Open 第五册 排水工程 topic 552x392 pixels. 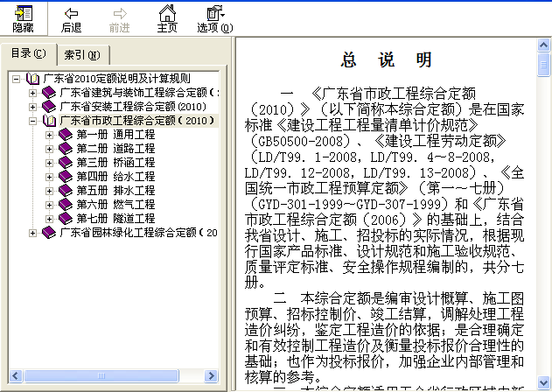coord(115,191)
